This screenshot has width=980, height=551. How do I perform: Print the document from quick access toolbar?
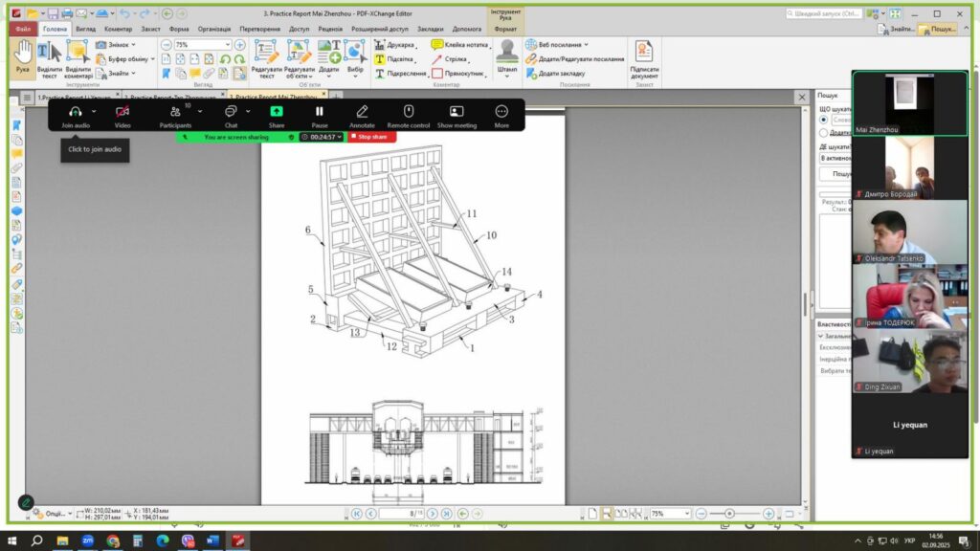click(67, 13)
